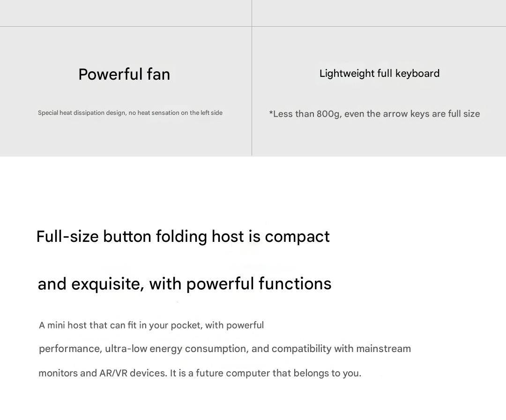This screenshot has height=420, width=506.
Task: Click the "and exquisite, with powerful functions" headline
Action: (185, 284)
